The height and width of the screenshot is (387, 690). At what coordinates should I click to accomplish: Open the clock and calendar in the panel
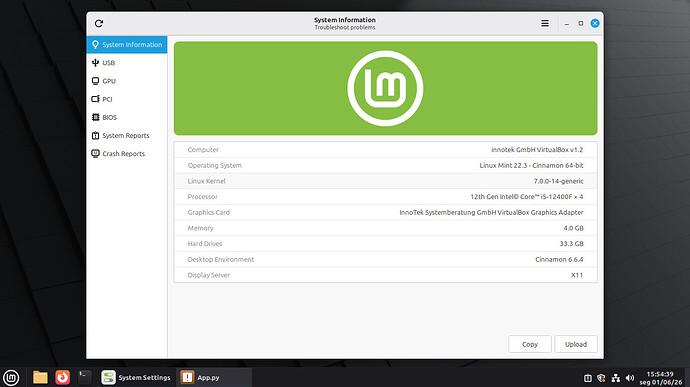tap(661, 378)
